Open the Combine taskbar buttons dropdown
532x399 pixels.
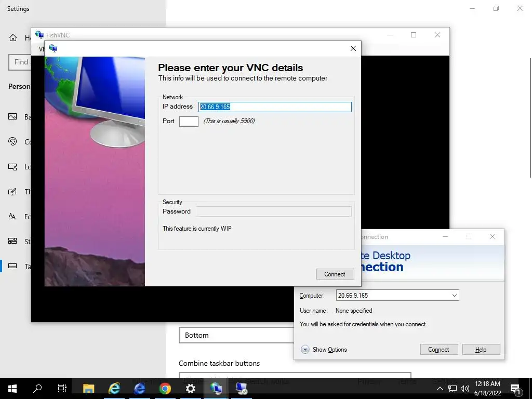tap(295, 375)
